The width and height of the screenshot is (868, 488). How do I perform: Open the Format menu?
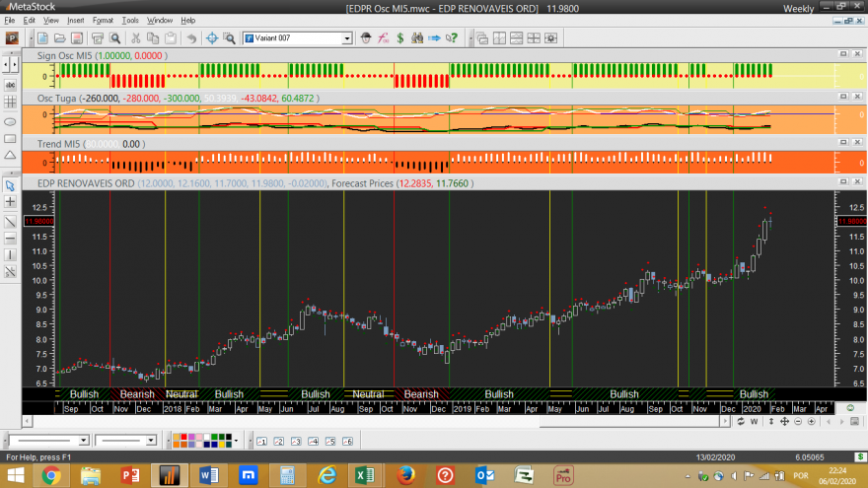103,21
